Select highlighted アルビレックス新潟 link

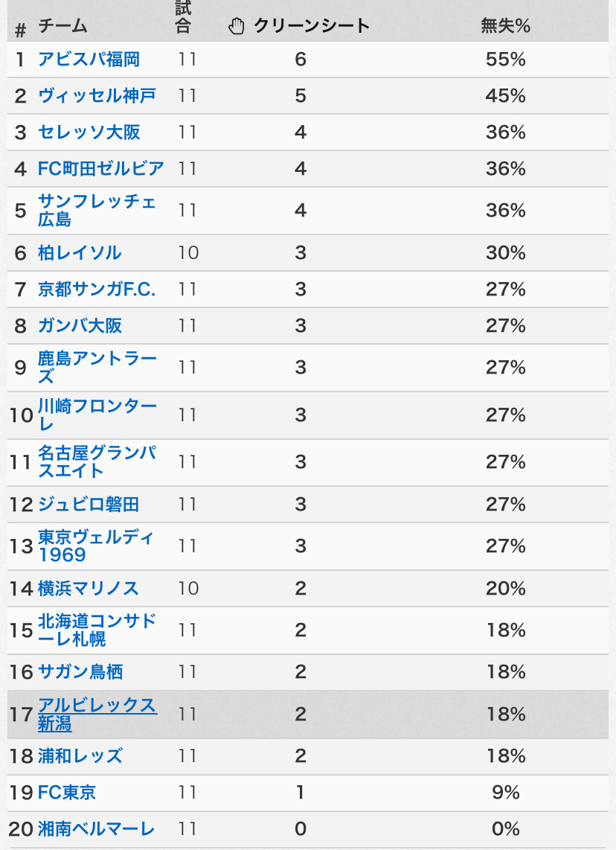pos(97,714)
